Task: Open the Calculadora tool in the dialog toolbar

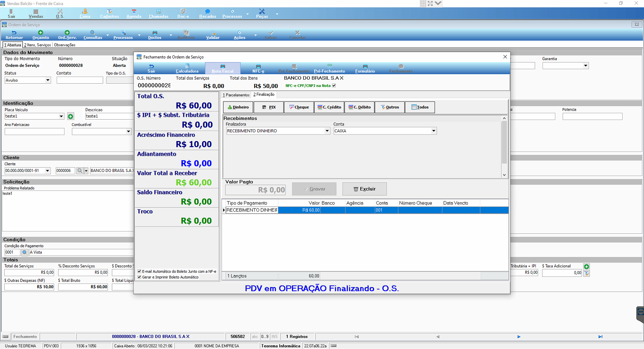Action: pos(187,68)
